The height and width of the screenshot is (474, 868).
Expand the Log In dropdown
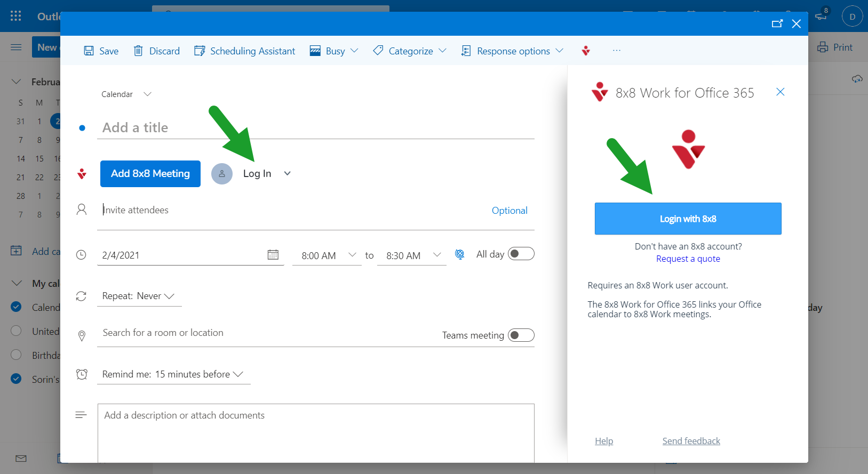pyautogui.click(x=288, y=173)
